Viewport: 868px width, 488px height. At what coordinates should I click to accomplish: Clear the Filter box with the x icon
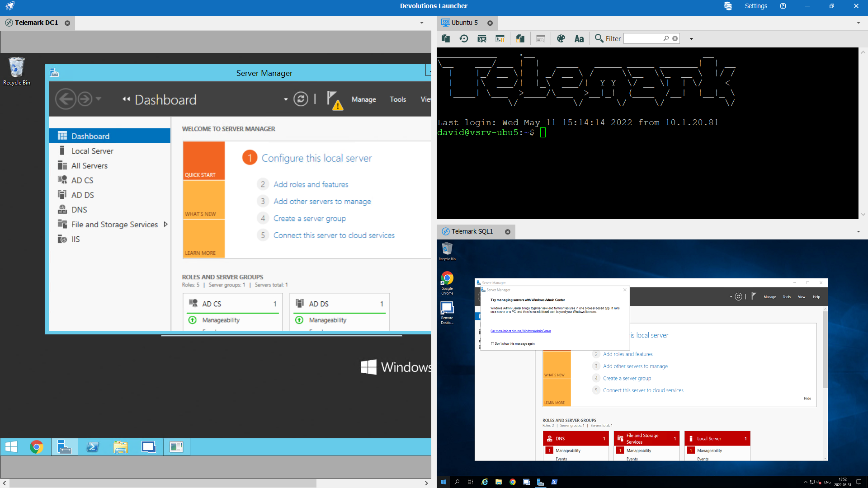(675, 38)
